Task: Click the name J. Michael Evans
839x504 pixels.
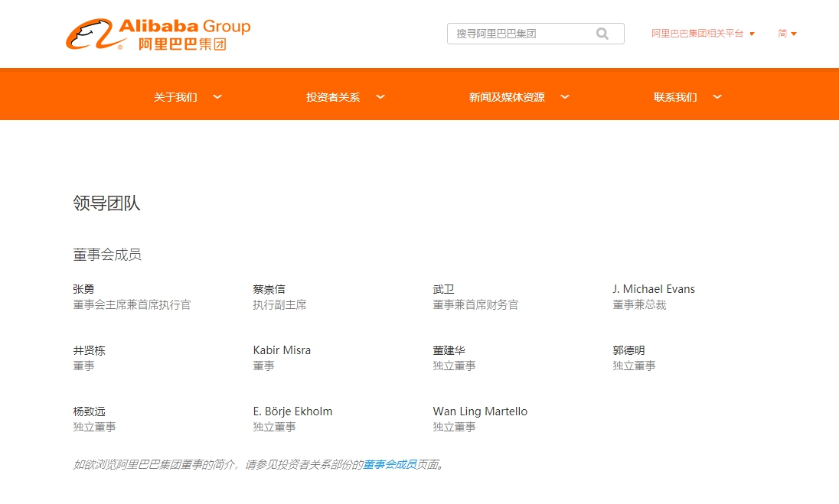Action: [x=654, y=289]
